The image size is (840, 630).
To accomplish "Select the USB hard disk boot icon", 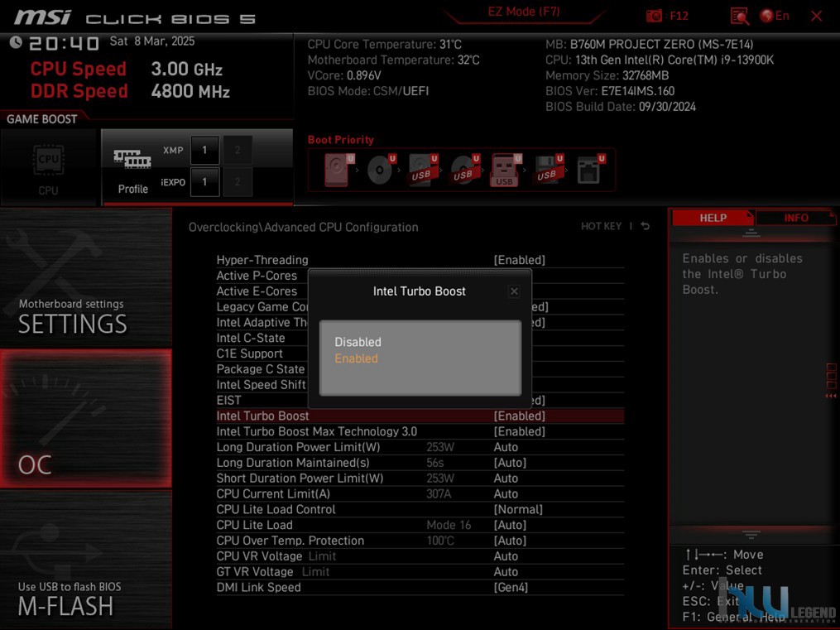I will tap(423, 169).
